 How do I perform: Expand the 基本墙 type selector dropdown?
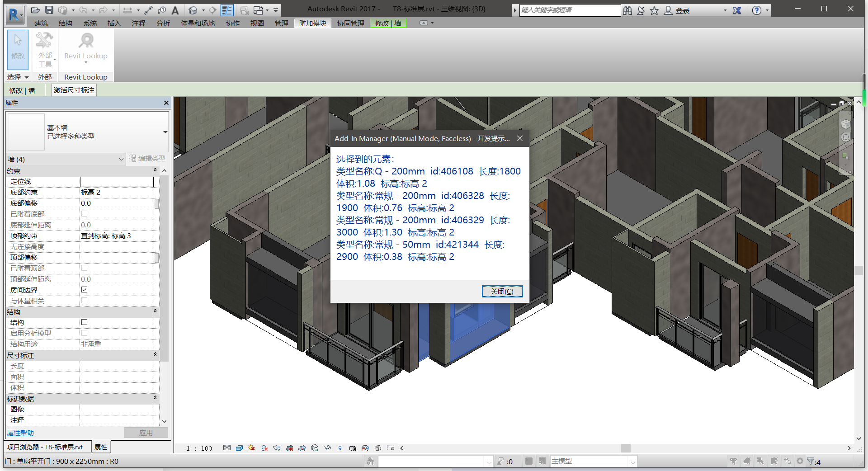(x=165, y=132)
